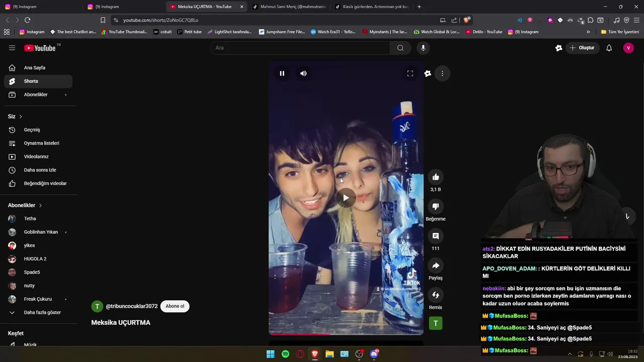Open File Explorer from the taskbar
The width and height of the screenshot is (644, 362).
[330, 354]
